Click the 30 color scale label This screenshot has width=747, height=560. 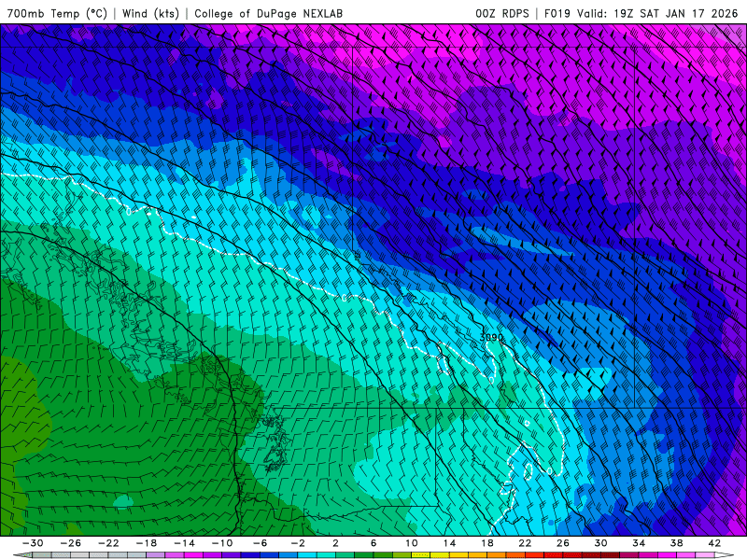(600, 543)
